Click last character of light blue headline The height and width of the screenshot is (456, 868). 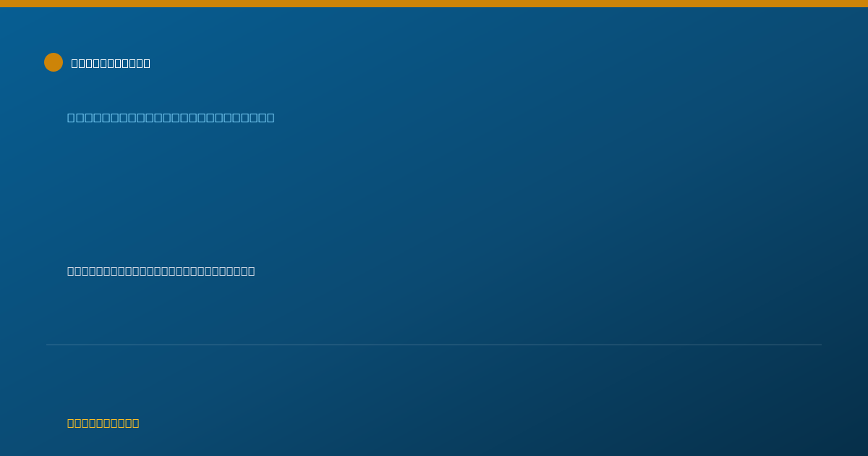271,117
